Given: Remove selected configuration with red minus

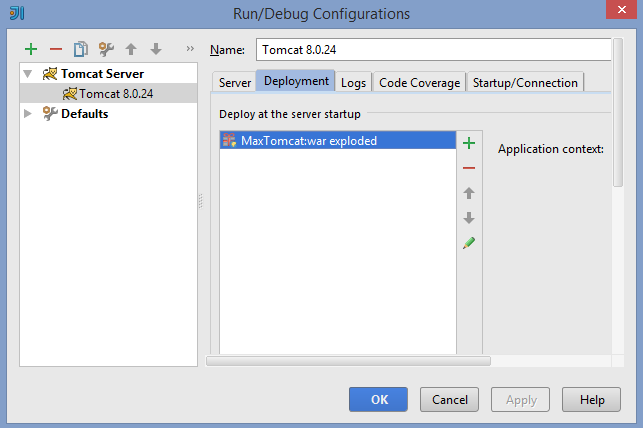Looking at the screenshot, I should pos(56,49).
